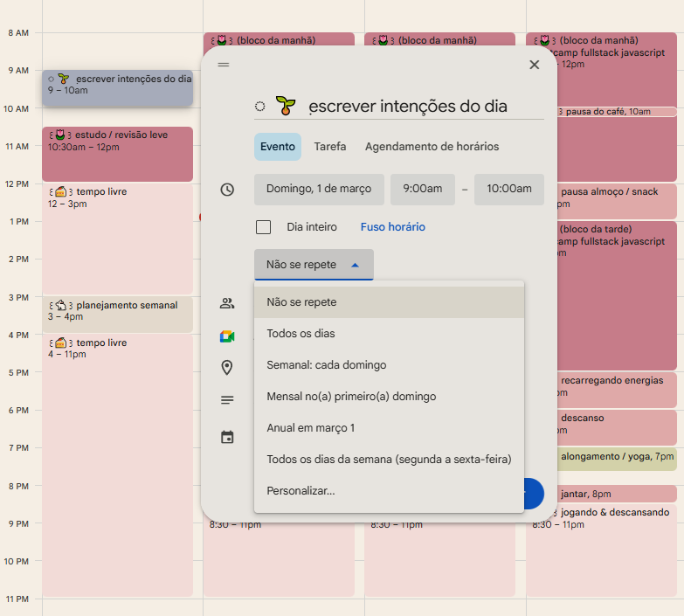Viewport: 684px width, 616px height.
Task: Click the Google Meet video icon
Action: tap(227, 336)
